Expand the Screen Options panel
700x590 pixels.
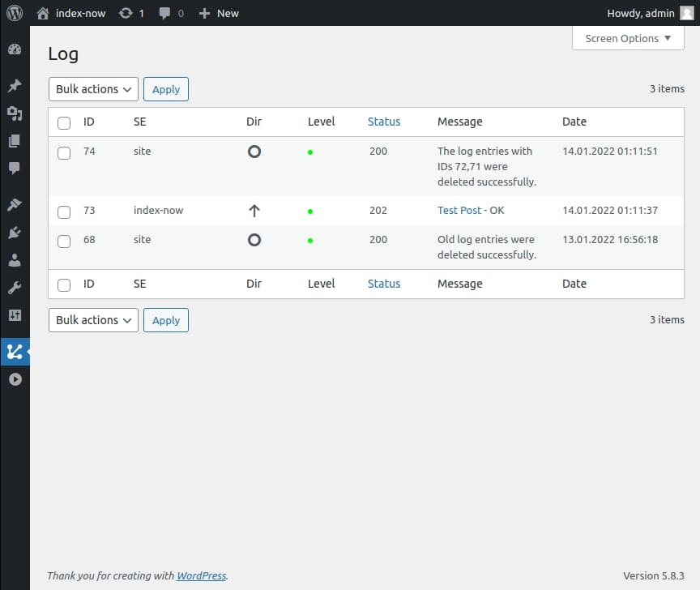(628, 38)
